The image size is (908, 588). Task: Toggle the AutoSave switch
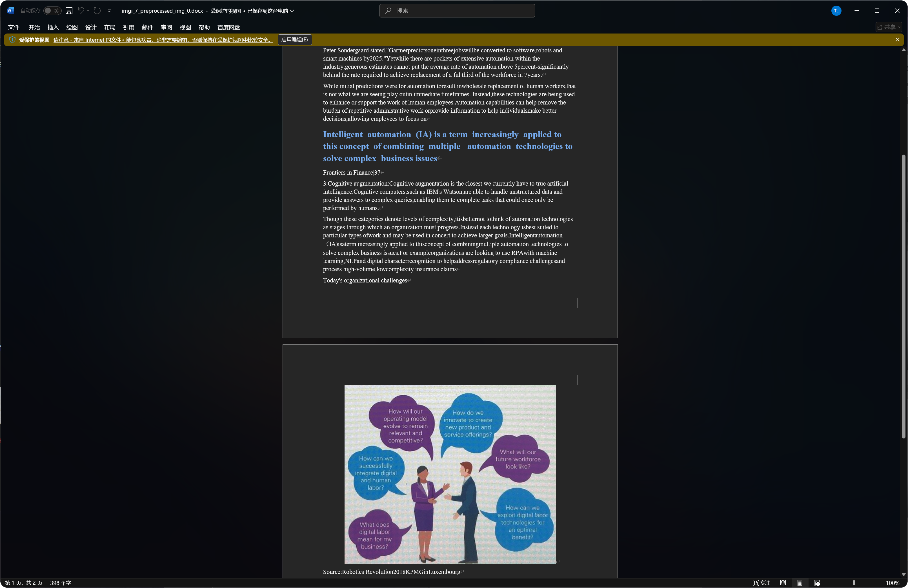coord(52,11)
